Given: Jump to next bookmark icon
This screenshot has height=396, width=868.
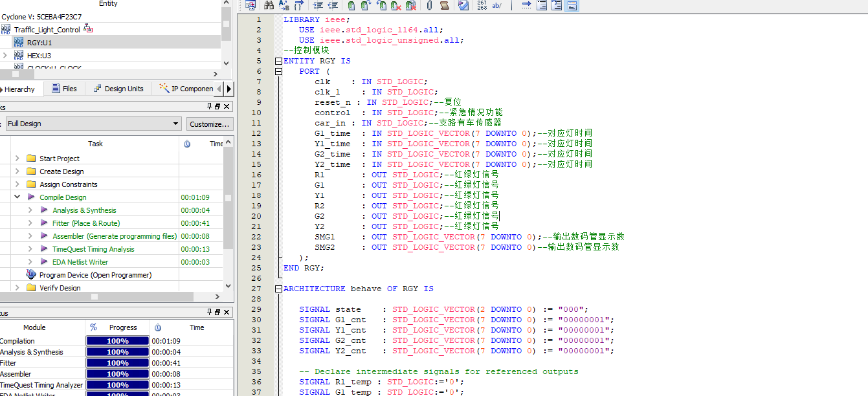Looking at the screenshot, I should (x=366, y=5).
